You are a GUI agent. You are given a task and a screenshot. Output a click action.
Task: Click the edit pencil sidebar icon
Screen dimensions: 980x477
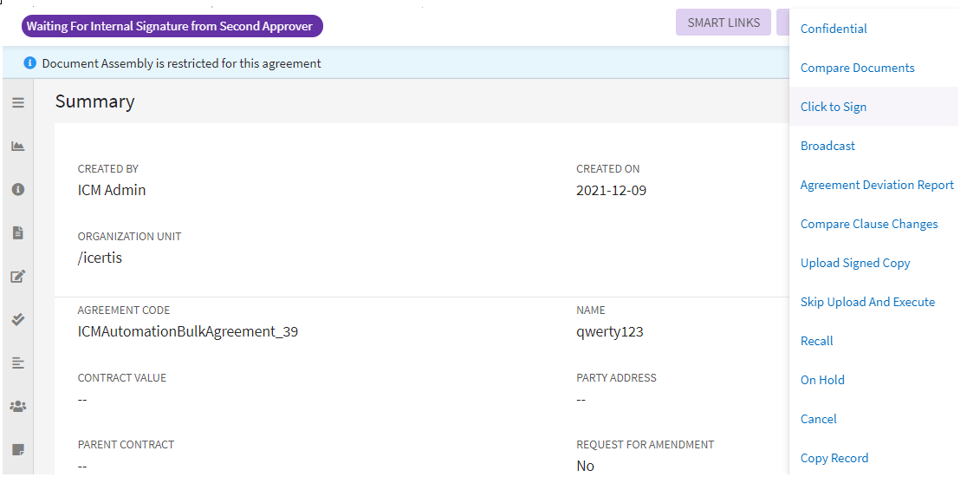[x=17, y=277]
